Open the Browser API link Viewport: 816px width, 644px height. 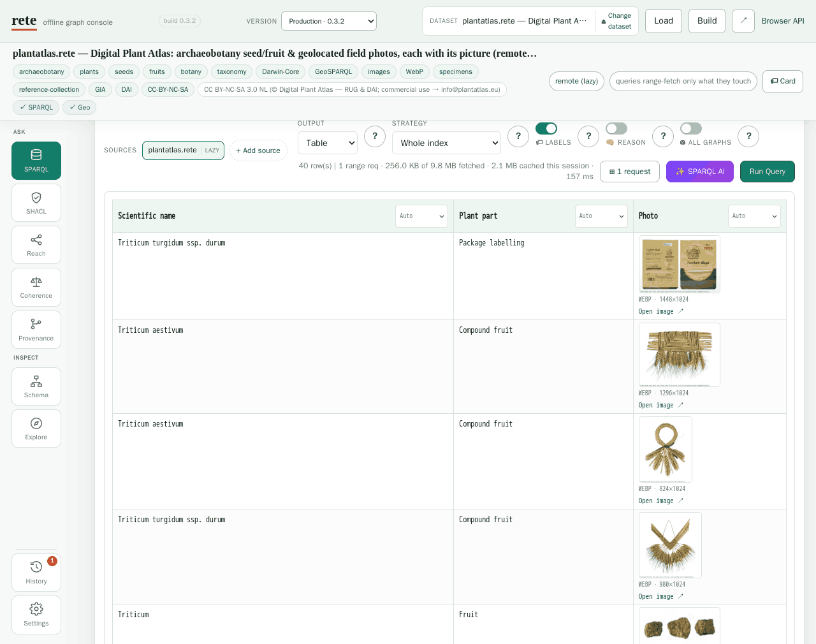point(783,21)
